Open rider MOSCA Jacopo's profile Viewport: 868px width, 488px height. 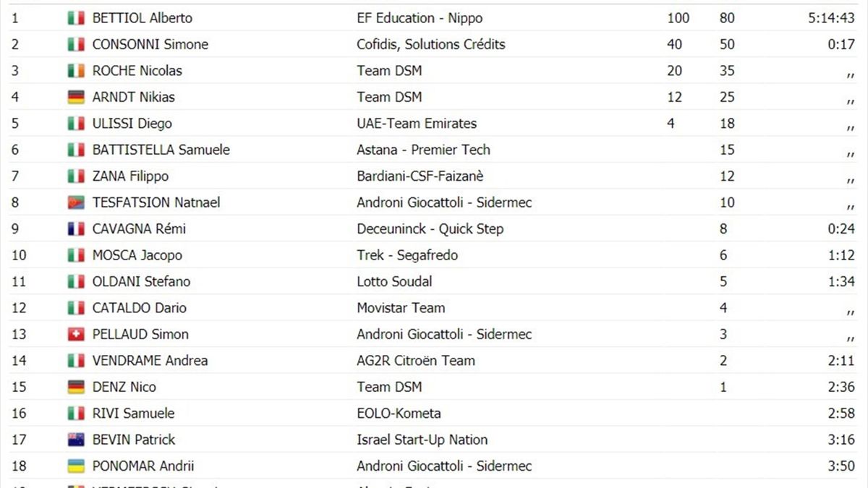[x=137, y=255]
